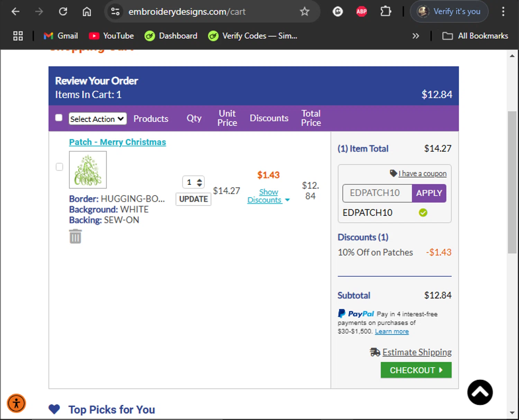Click the page scrollbar thumb
Image resolution: width=519 pixels, height=420 pixels.
[x=512, y=182]
